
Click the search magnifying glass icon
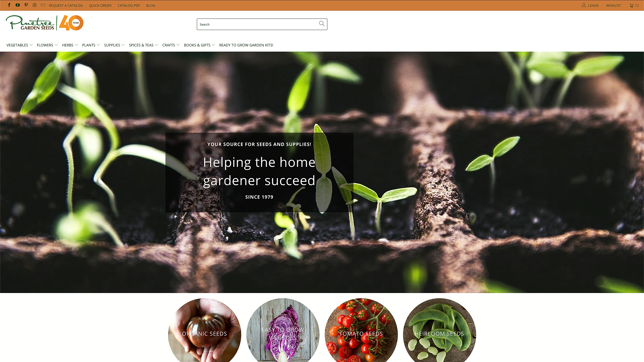pyautogui.click(x=322, y=24)
